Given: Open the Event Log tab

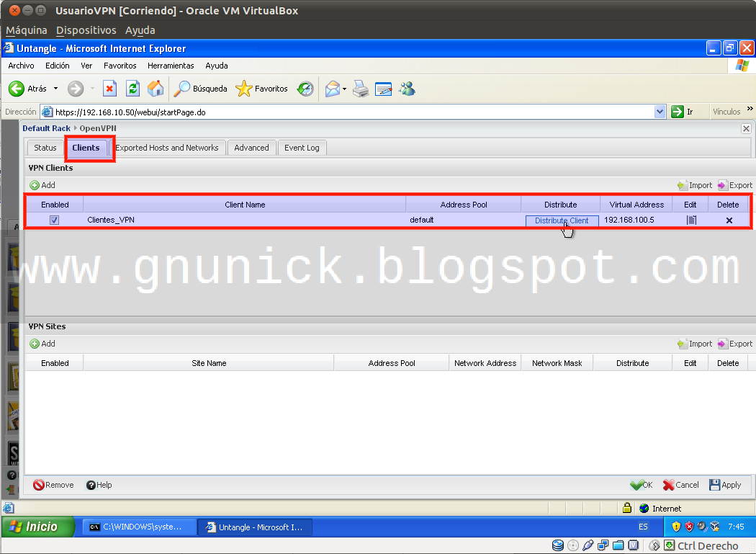Looking at the screenshot, I should coord(302,148).
